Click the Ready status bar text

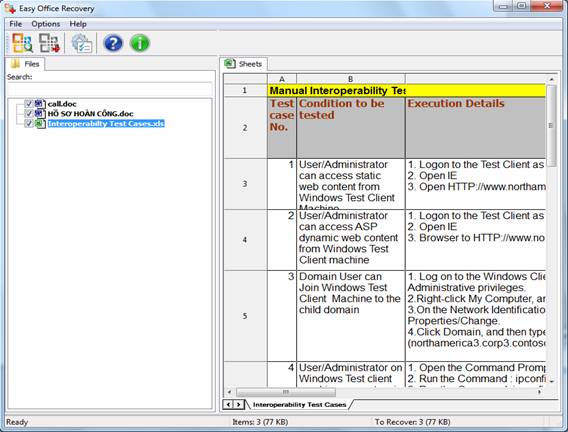tap(17, 422)
